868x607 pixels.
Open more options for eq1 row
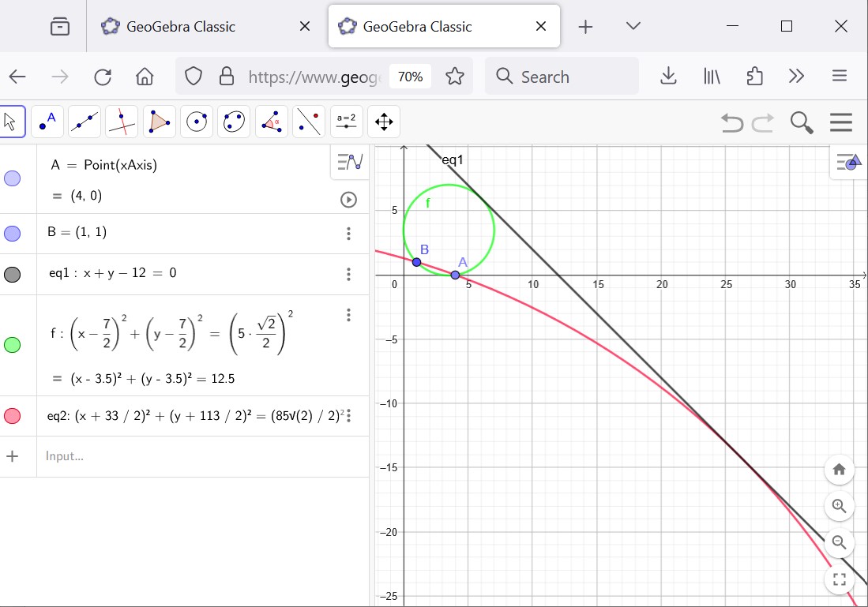coord(348,274)
